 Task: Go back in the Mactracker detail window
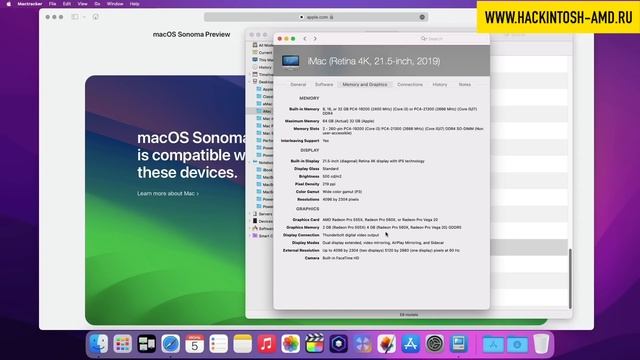pos(305,38)
